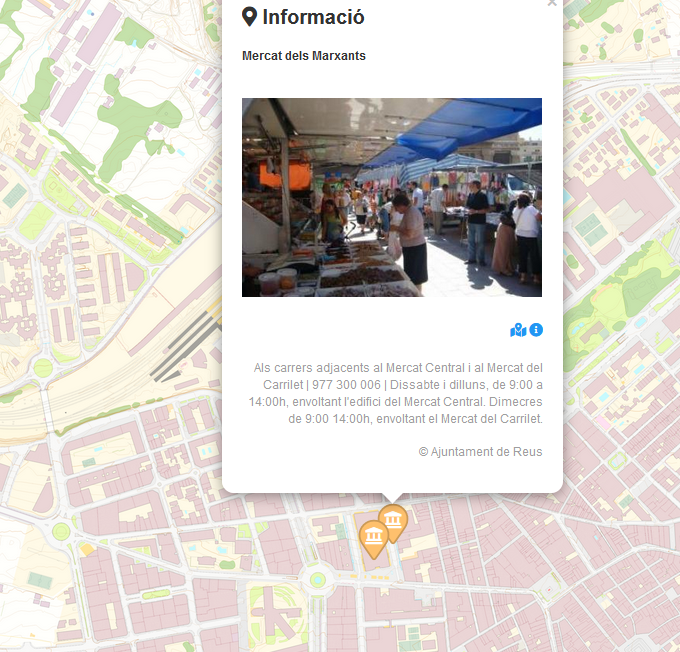This screenshot has width=680, height=652.
Task: Click the green roundabout left of the railway
Action: [43, 367]
